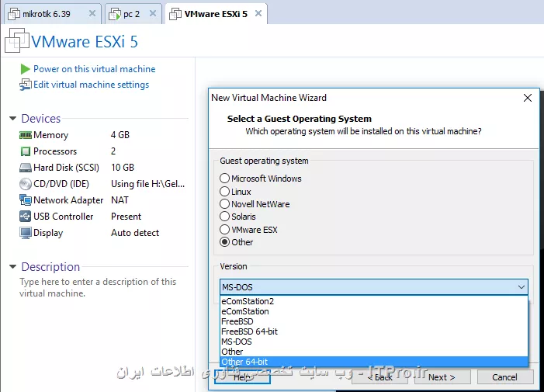Click Power on this virtual machine link
Image resolution: width=544 pixels, height=392 pixels.
point(95,69)
